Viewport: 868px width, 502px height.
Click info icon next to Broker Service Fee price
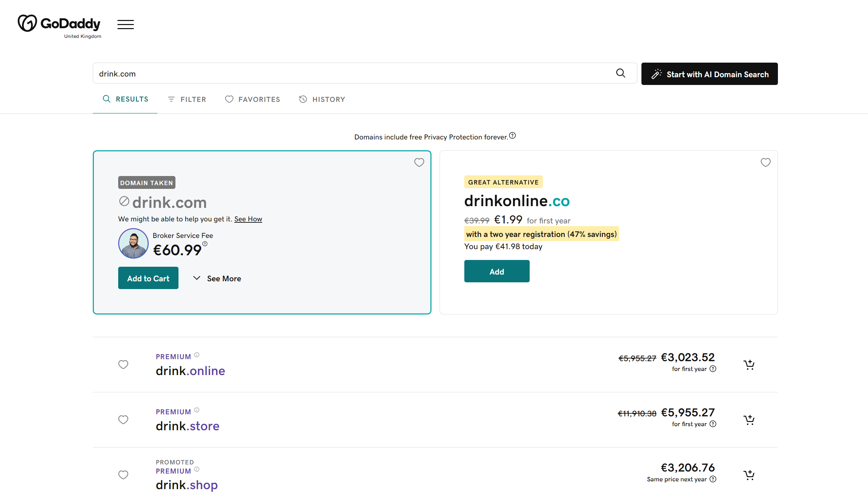[205, 244]
